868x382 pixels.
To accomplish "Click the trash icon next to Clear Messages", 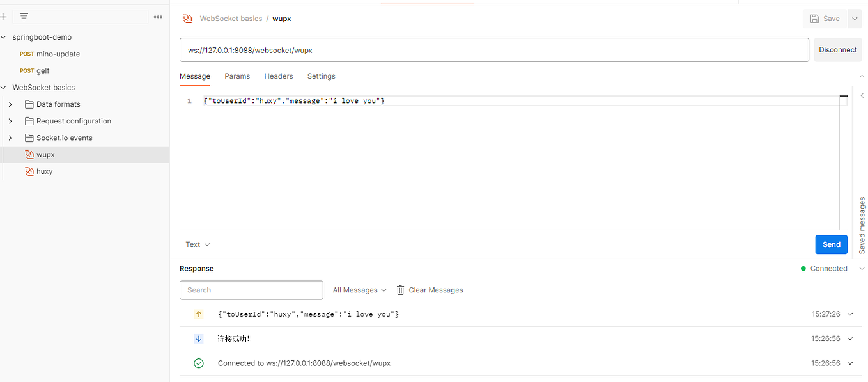I will [x=400, y=290].
